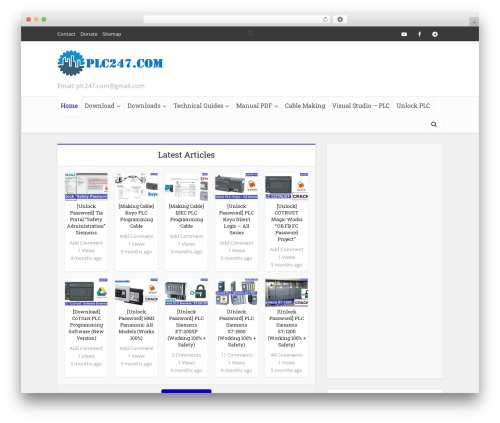Open HMI Panasonic All Models article
The height and width of the screenshot is (423, 500).
(136, 325)
